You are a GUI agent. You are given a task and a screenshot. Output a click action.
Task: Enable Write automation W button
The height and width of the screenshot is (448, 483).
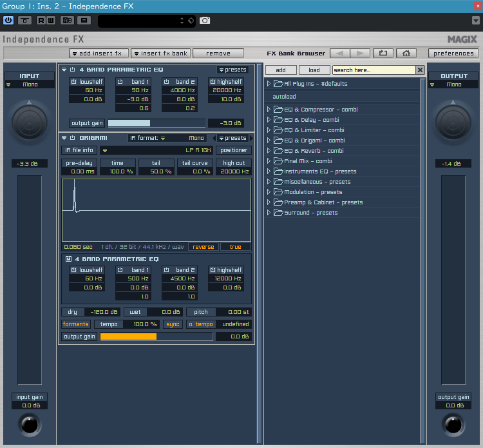click(51, 21)
